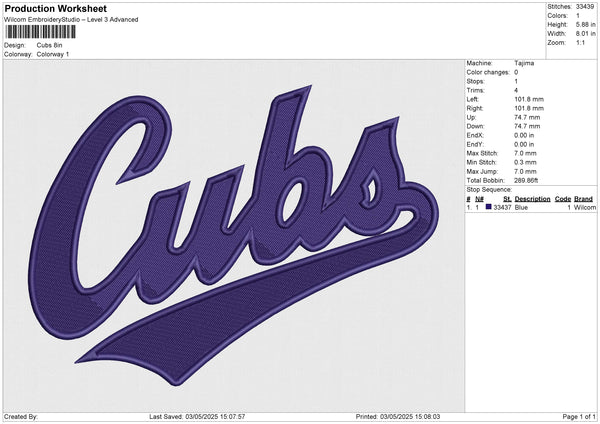
Task: Click the barcode under the header
Action: coord(41,32)
